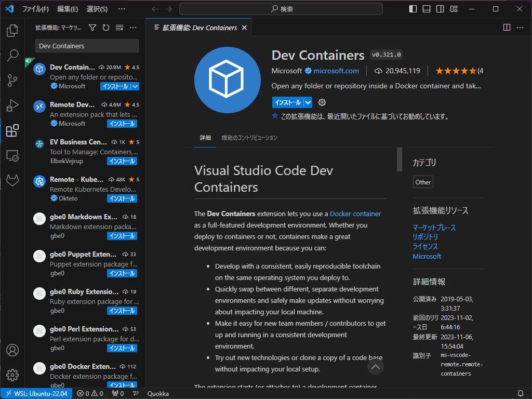Refresh the extensions list
532x399 pixels.
tap(106, 28)
